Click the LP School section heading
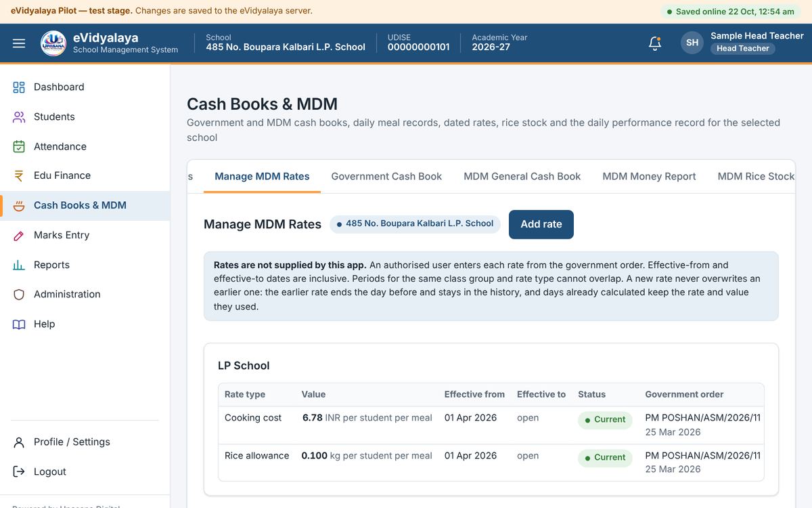The width and height of the screenshot is (812, 508). [x=244, y=366]
